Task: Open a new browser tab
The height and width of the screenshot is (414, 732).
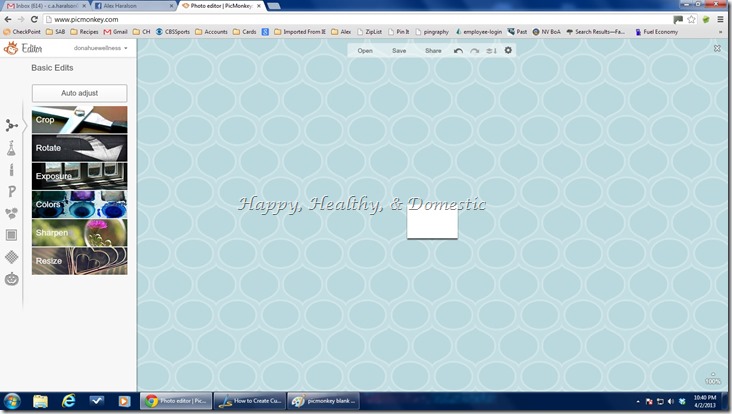Action: click(274, 6)
